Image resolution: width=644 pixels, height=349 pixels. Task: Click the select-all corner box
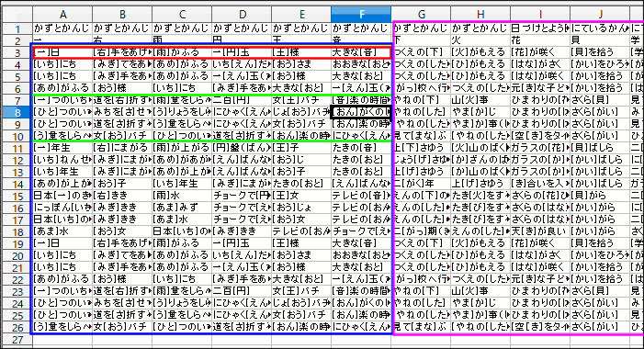(17, 15)
